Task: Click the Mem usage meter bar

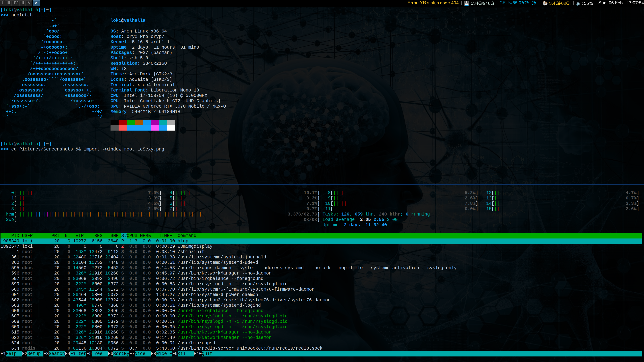Action: coord(163,214)
